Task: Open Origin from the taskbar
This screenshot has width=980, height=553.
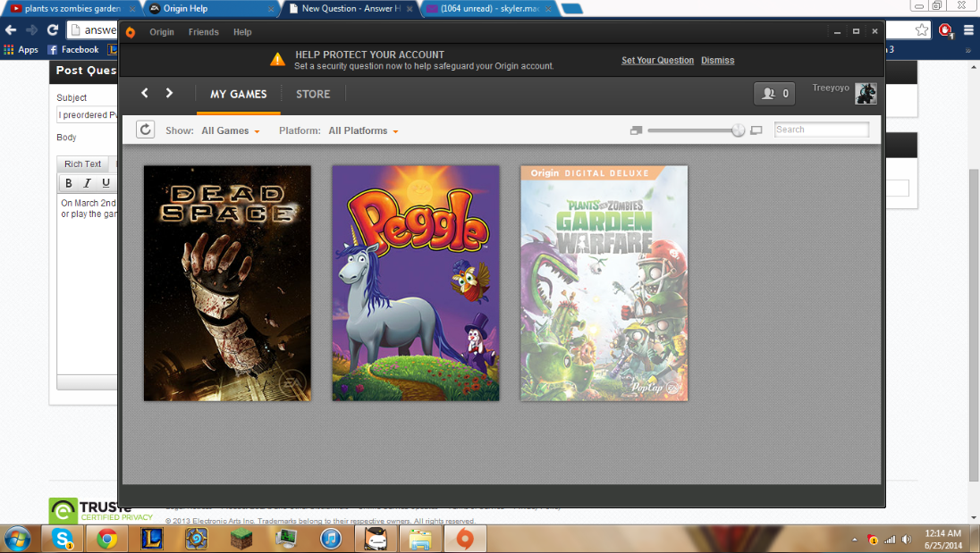Action: (465, 539)
